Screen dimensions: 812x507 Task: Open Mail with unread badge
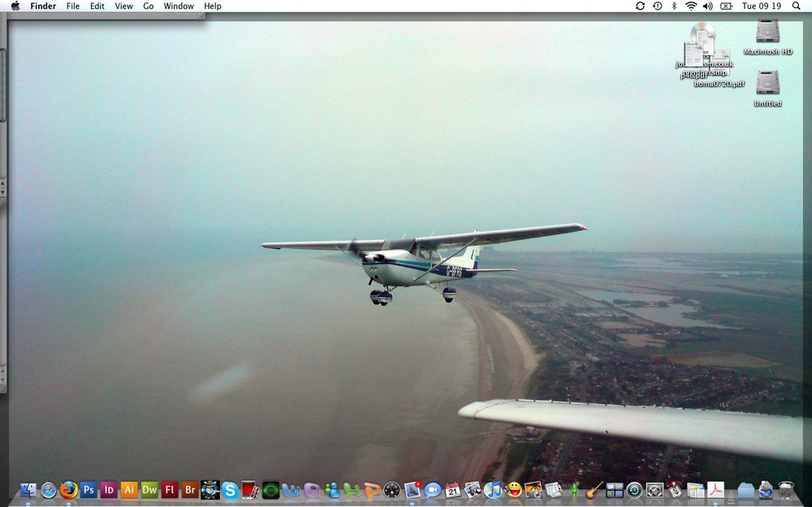[x=412, y=489]
